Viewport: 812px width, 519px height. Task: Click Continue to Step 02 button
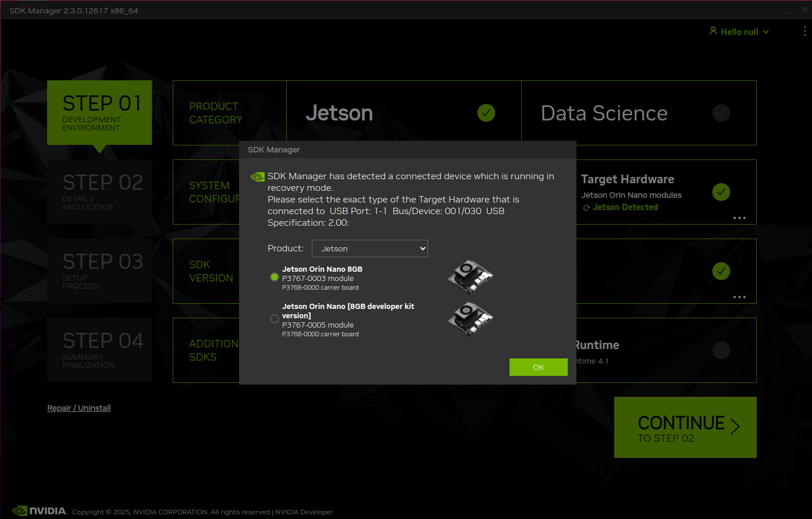(685, 428)
